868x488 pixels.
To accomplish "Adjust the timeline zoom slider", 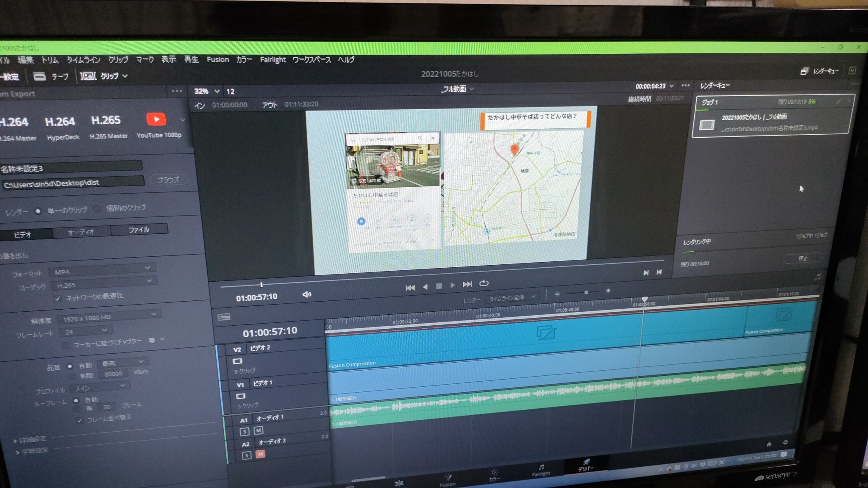I will pos(586,292).
